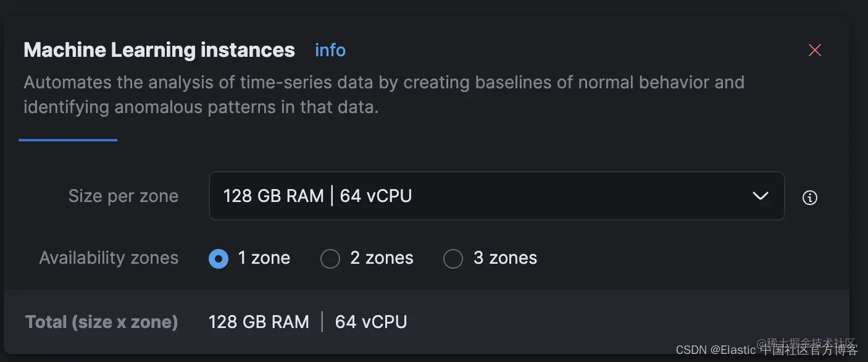Viewport: 868px width, 362px height.
Task: Click the "2 zones" option label text
Action: 382,258
